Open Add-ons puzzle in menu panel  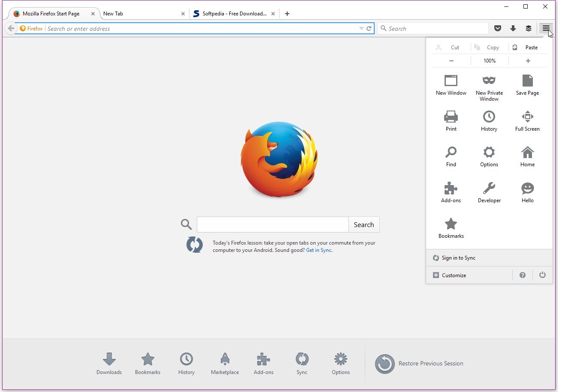451,192
